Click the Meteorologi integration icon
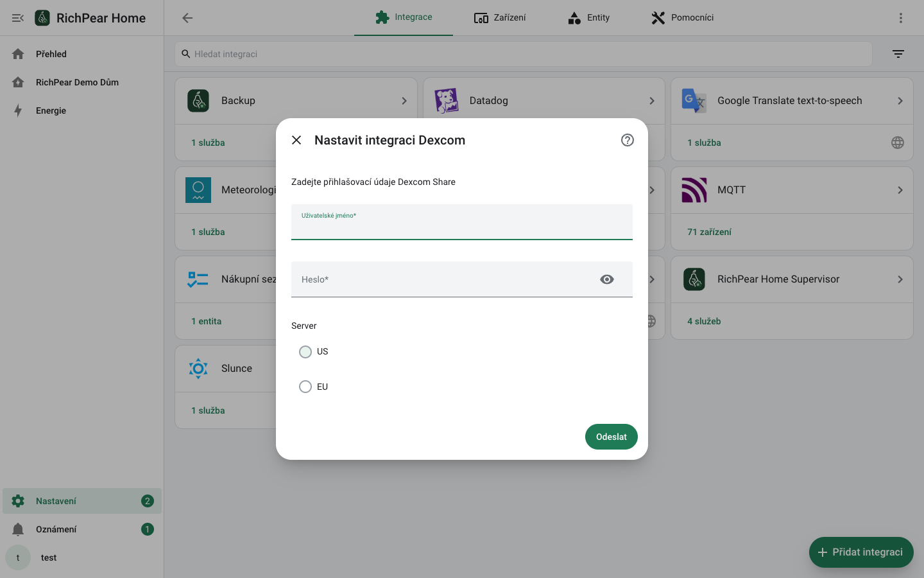 coord(198,190)
